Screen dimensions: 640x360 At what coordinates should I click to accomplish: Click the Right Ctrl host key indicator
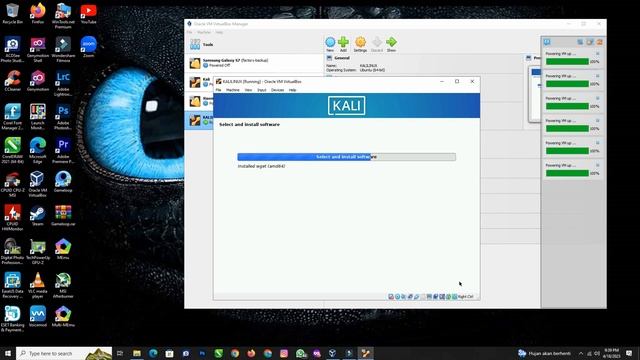465,297
